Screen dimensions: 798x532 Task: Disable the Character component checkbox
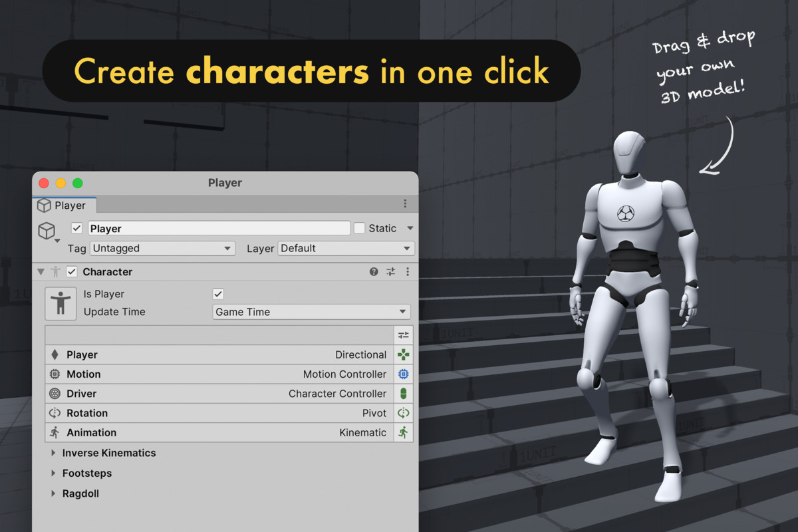(x=72, y=271)
